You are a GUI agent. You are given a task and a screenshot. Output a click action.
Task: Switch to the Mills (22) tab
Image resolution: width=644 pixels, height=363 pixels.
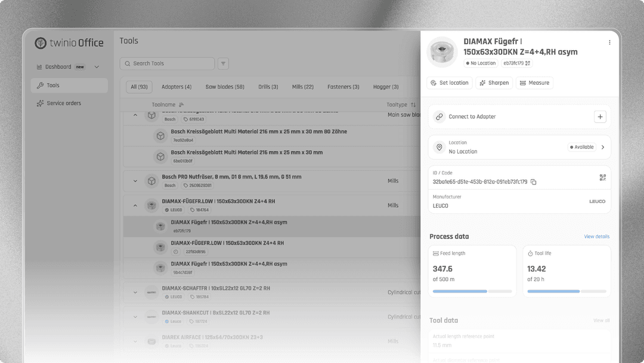(x=303, y=87)
